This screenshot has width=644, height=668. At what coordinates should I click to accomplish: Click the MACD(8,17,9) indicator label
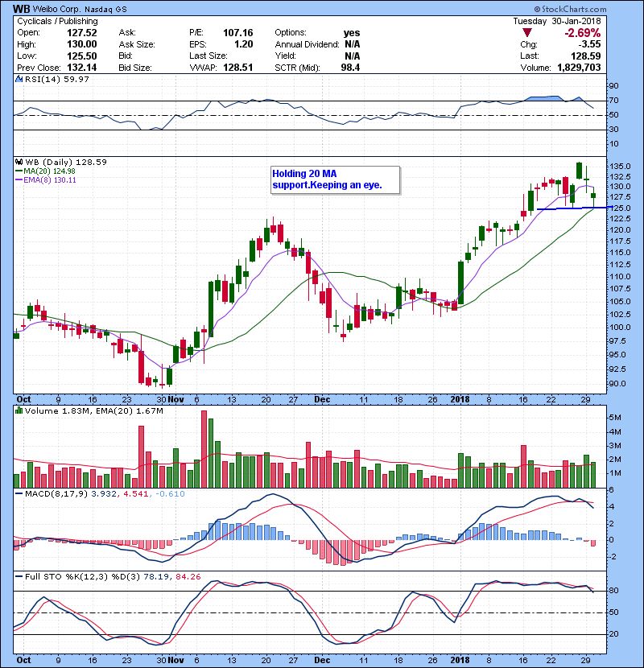click(x=56, y=494)
